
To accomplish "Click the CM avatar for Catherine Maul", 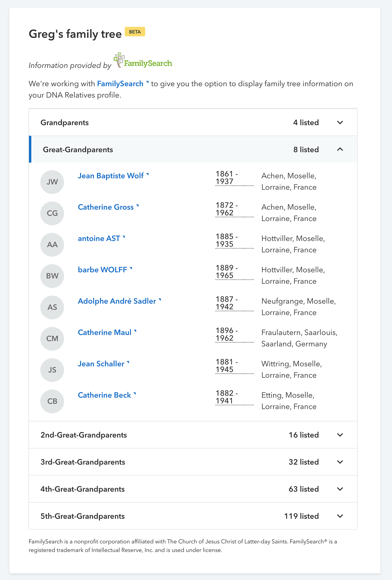I will 52,338.
